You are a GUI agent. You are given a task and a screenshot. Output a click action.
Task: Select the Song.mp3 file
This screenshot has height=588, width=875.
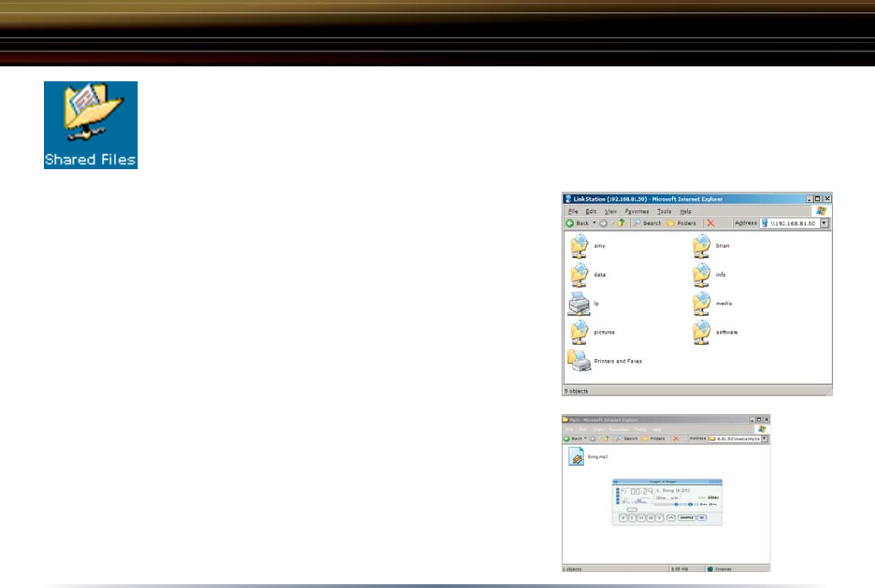click(588, 456)
